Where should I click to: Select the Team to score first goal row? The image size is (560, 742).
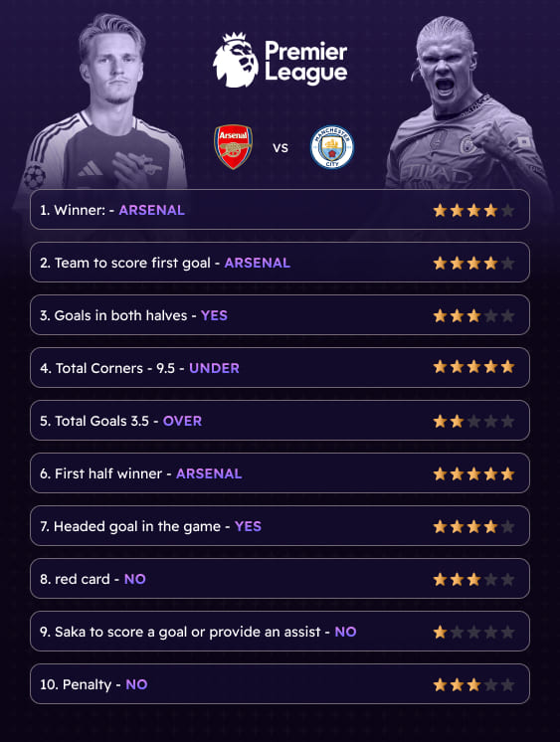280,263
